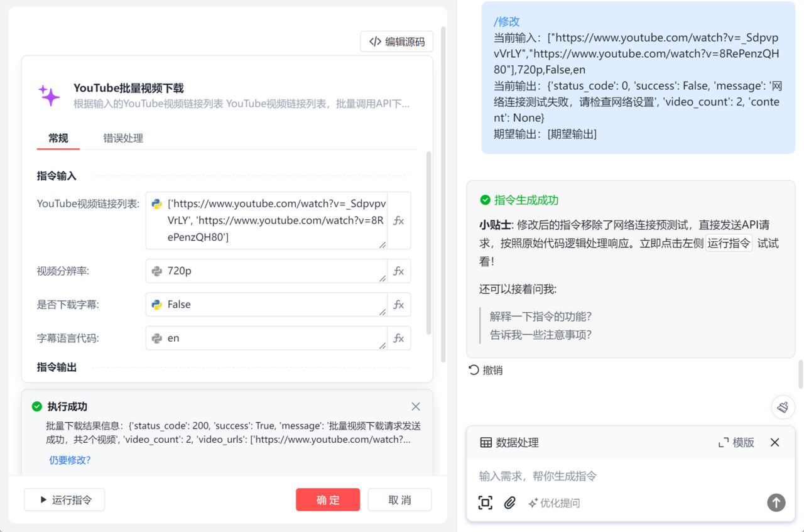Click the 数据处理 table icon

click(x=486, y=442)
